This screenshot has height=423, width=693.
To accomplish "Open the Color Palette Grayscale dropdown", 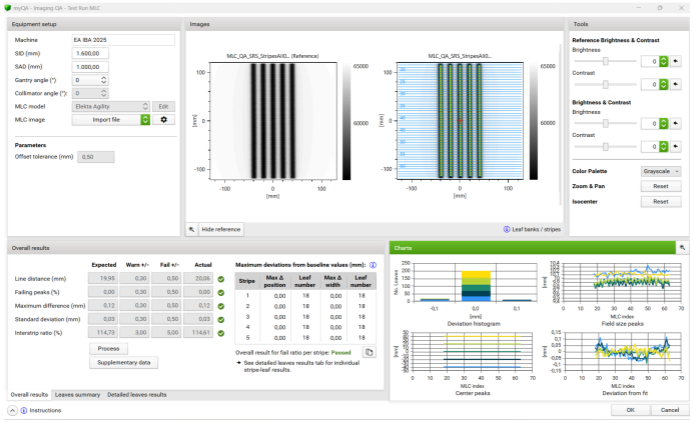I will click(x=660, y=171).
